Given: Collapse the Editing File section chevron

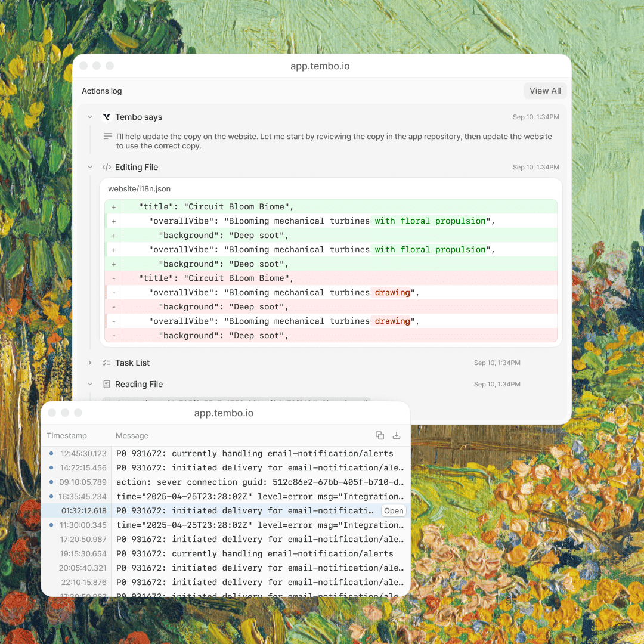Looking at the screenshot, I should coord(90,168).
